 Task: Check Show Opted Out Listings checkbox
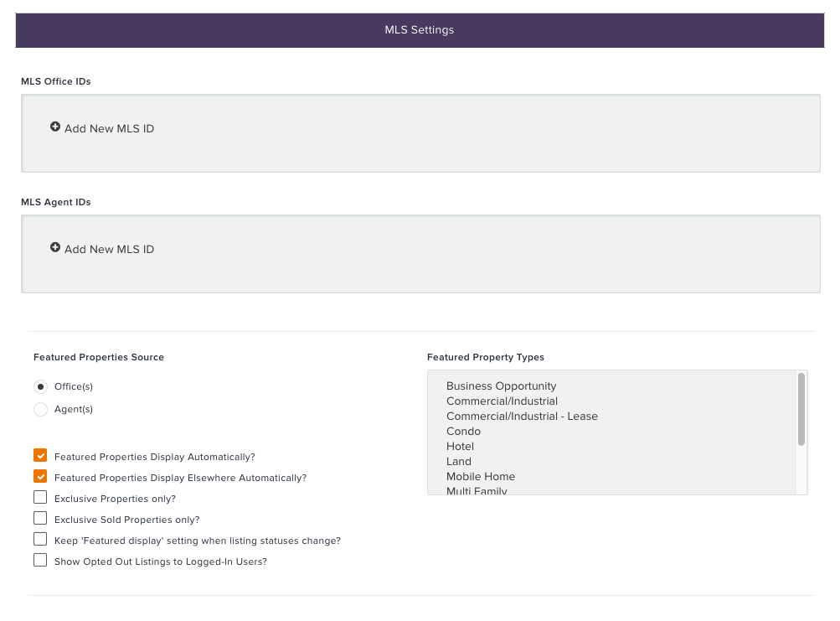(x=40, y=561)
